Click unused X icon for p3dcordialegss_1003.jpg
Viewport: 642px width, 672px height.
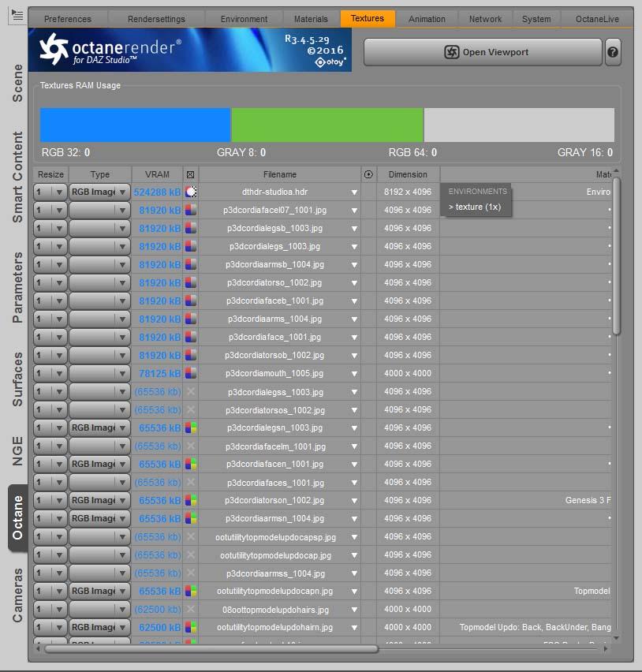[191, 391]
